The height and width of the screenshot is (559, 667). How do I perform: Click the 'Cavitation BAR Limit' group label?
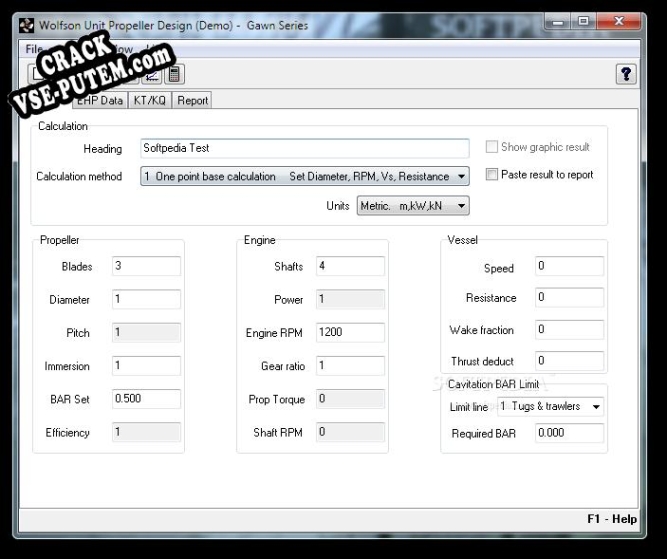(x=493, y=384)
